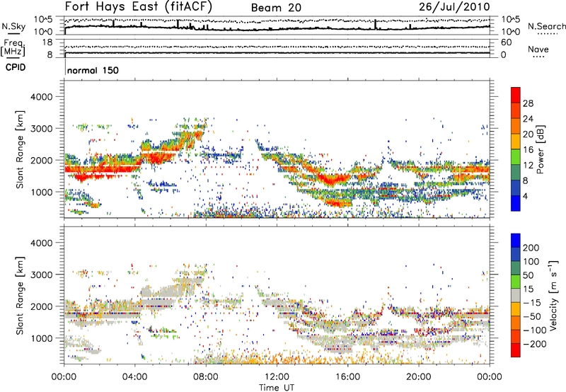Click the '20:00' time axis tick label
Screen dimensions: 566x392
click(419, 377)
